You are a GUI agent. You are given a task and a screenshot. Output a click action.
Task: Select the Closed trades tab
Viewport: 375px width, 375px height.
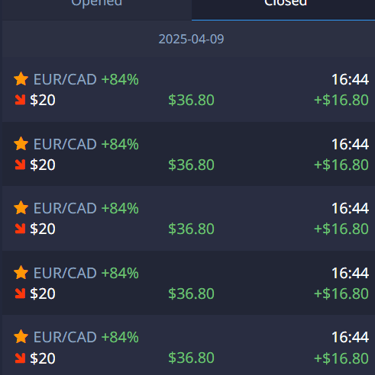point(285,7)
